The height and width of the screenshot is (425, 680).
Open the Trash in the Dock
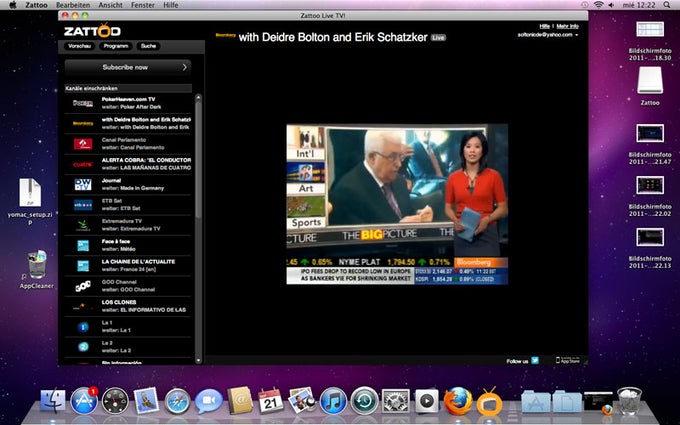point(629,401)
